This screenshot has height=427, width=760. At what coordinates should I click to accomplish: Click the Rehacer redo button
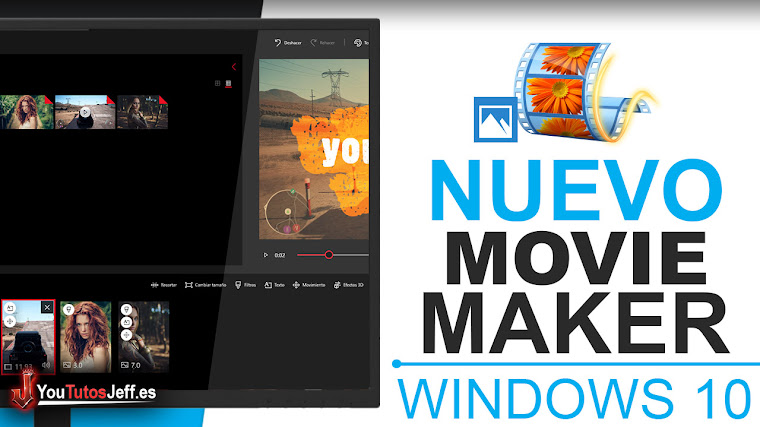[323, 43]
